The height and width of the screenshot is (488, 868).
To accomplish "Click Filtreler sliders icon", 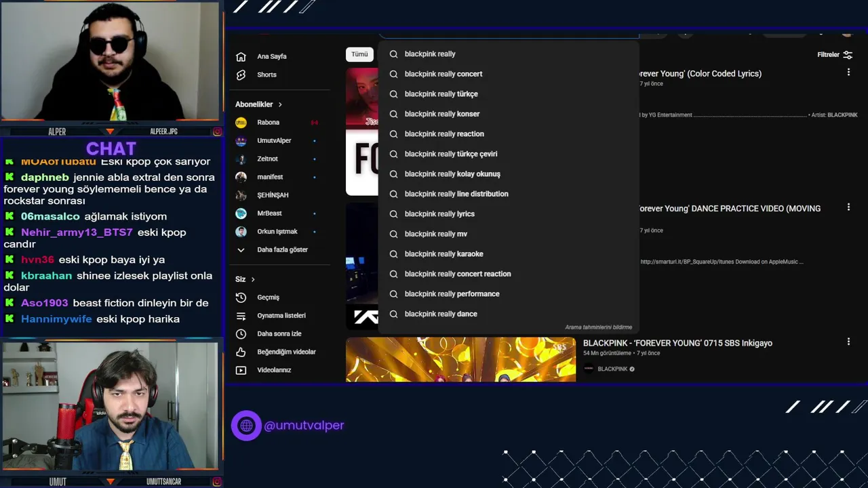I will tap(848, 55).
